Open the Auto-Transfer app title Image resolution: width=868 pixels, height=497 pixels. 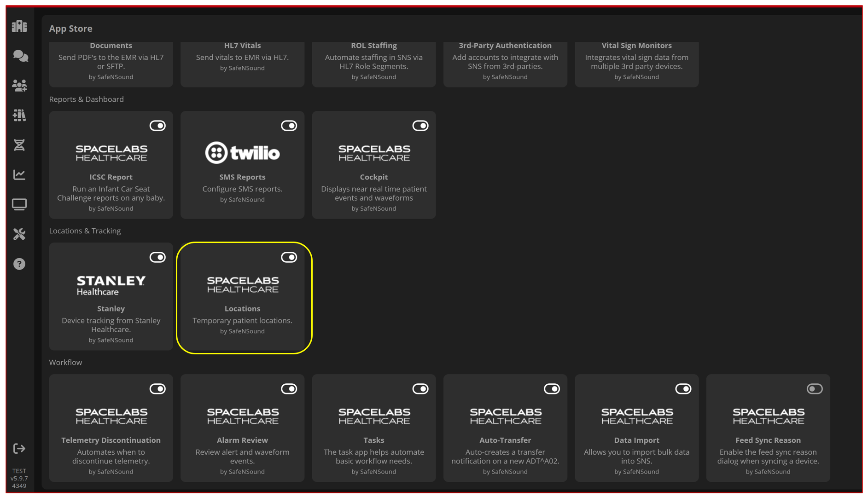coord(505,440)
